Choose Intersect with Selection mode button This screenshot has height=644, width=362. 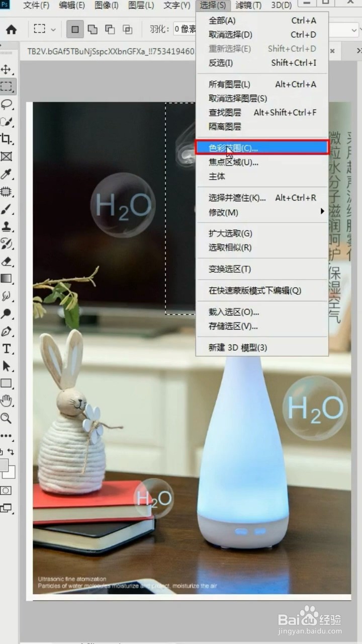tap(128, 29)
